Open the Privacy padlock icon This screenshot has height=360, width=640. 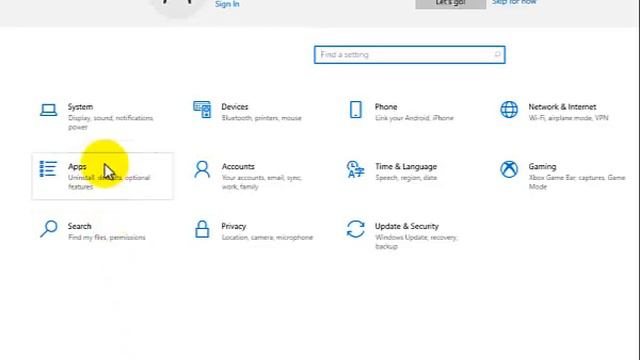(x=202, y=229)
